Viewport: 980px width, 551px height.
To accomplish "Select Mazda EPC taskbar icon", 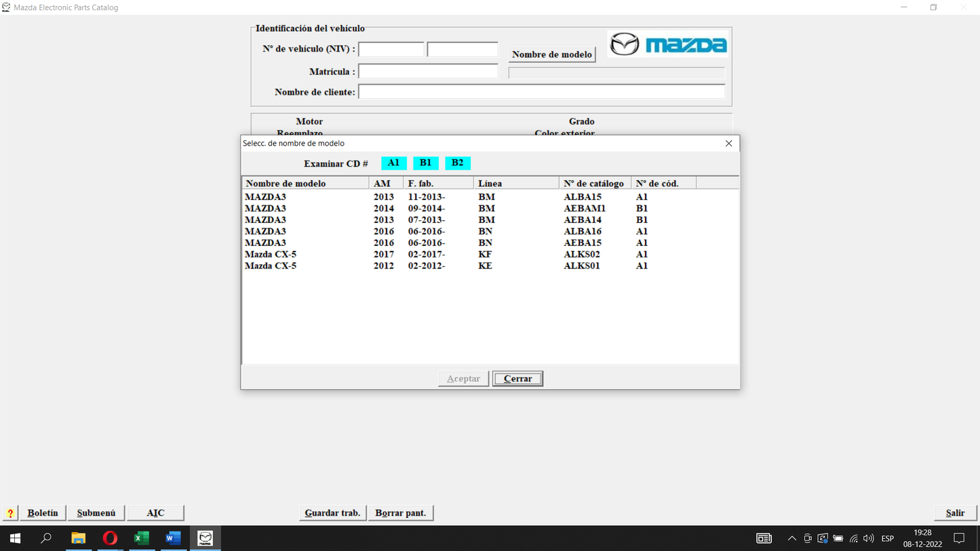I will 205,538.
